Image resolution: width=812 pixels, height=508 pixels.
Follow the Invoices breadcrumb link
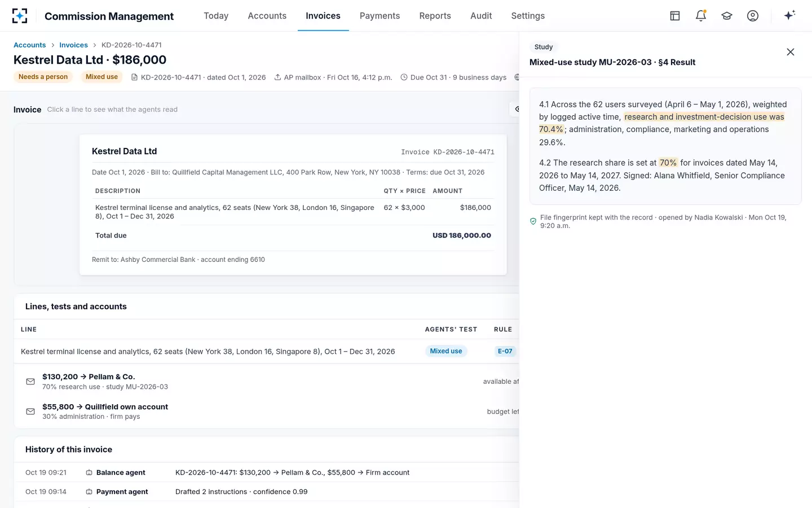point(73,45)
